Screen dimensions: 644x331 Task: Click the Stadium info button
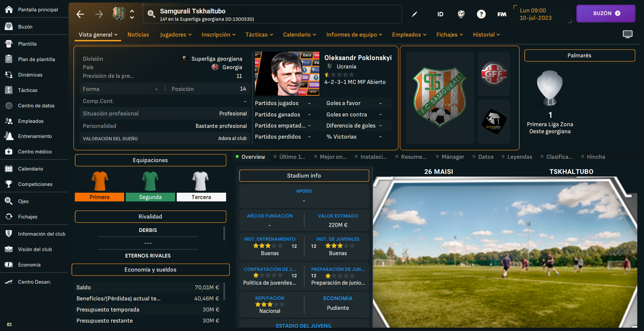pos(304,176)
